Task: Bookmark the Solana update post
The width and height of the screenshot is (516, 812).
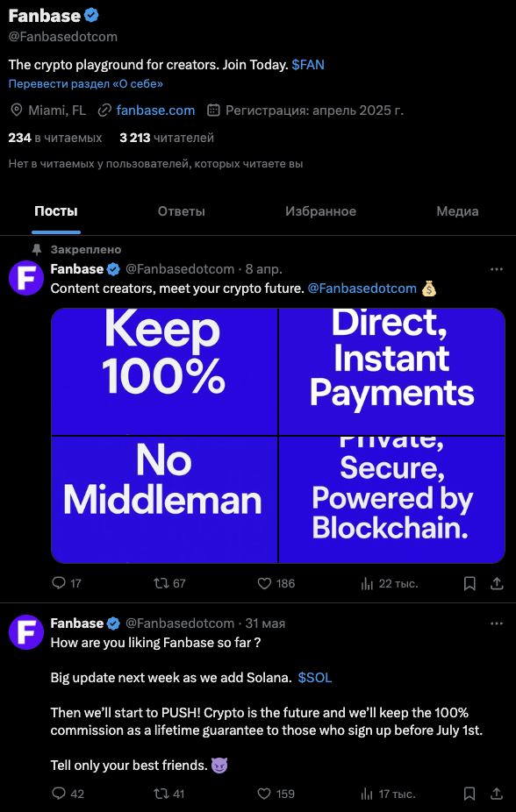Action: point(469,794)
